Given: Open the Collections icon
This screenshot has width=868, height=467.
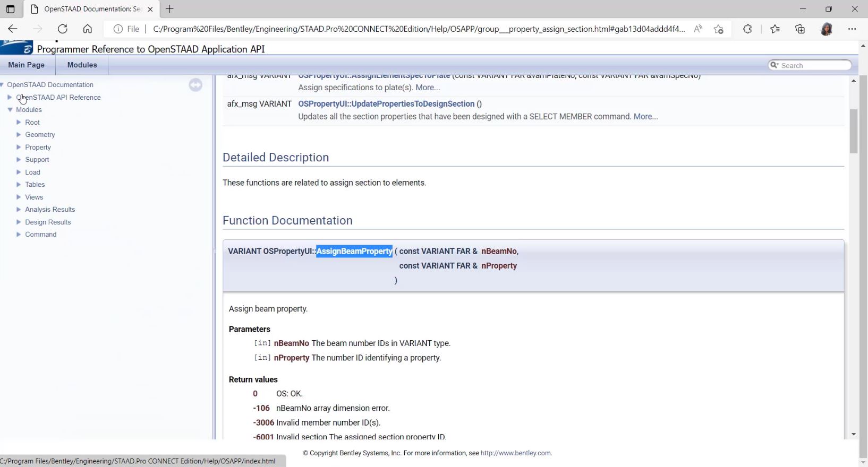Looking at the screenshot, I should point(801,29).
